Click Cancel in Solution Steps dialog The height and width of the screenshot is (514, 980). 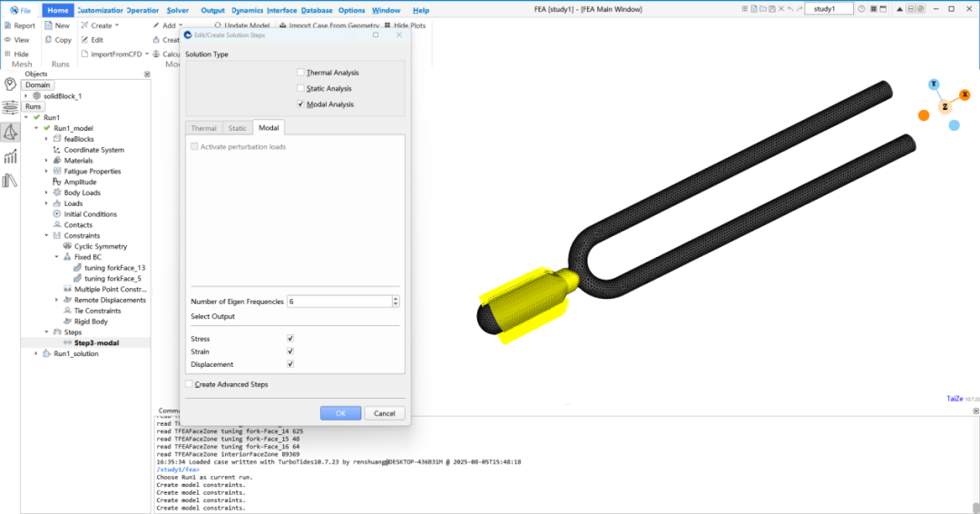385,413
